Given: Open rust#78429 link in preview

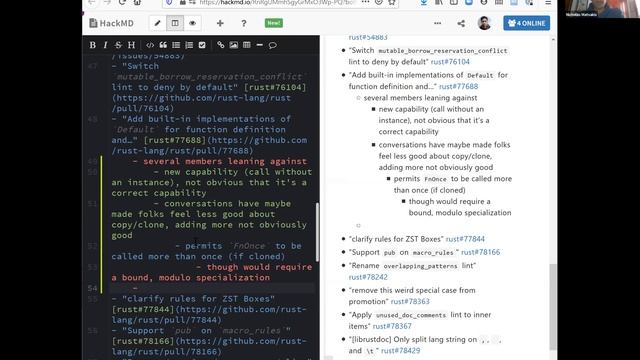Looking at the screenshot, I should (400, 350).
